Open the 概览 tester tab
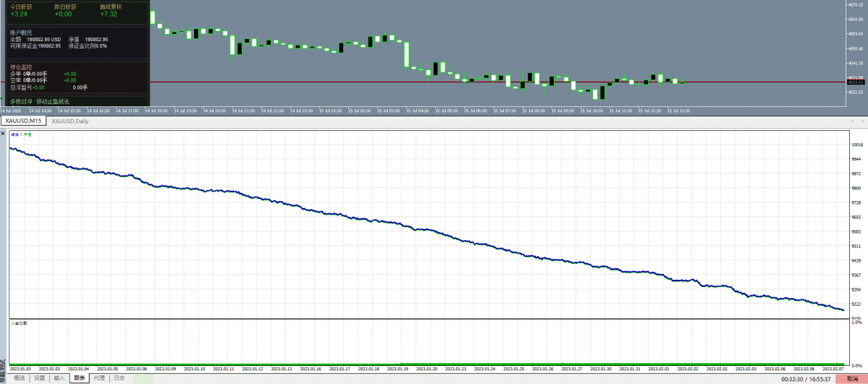The image size is (868, 384). 20,378
